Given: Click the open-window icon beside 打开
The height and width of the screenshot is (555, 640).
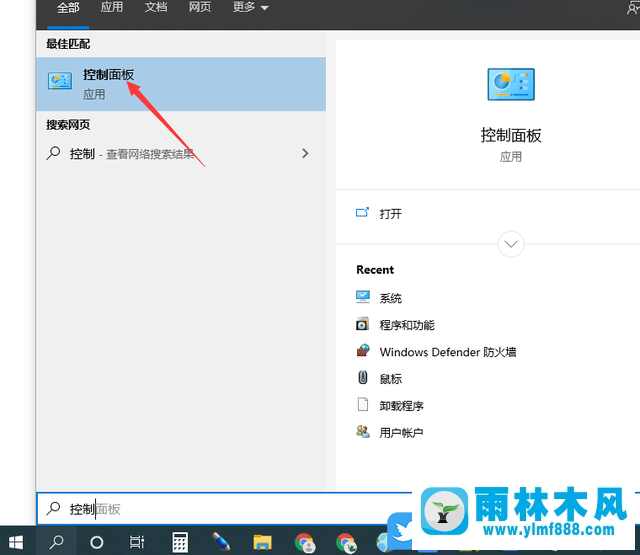Looking at the screenshot, I should (362, 212).
